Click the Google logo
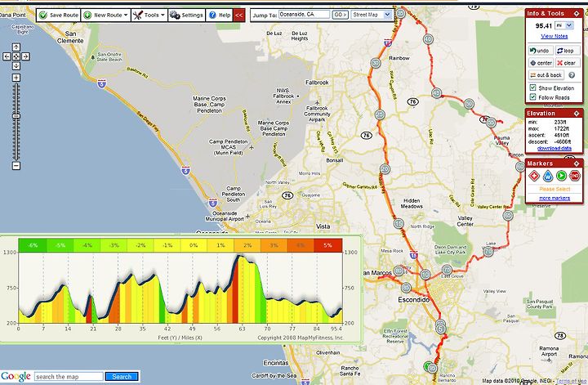Image resolution: width=588 pixels, height=385 pixels. 16,376
